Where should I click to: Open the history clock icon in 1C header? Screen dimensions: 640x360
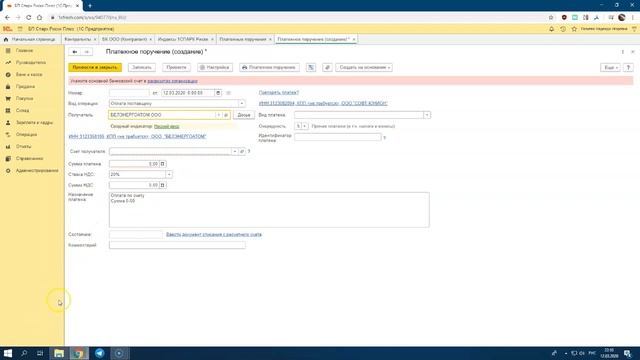(563, 29)
